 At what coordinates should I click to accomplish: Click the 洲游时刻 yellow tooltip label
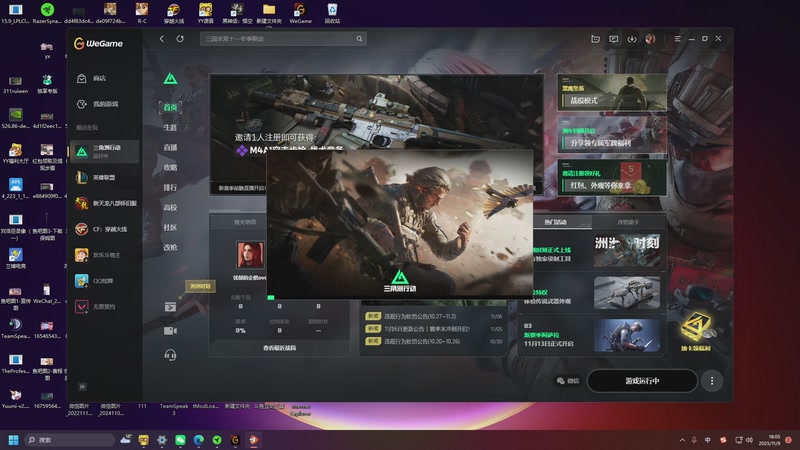pyautogui.click(x=200, y=286)
